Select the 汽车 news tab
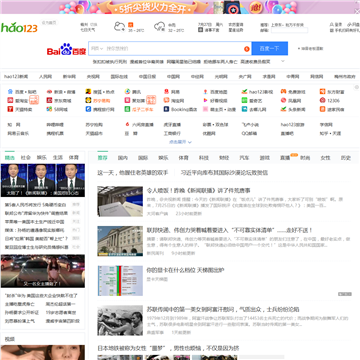The width and height of the screenshot is (360, 360). point(244,158)
